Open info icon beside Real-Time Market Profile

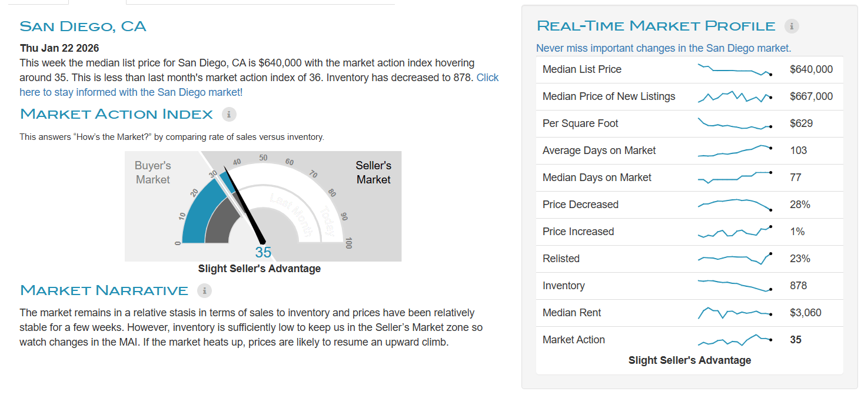(791, 26)
